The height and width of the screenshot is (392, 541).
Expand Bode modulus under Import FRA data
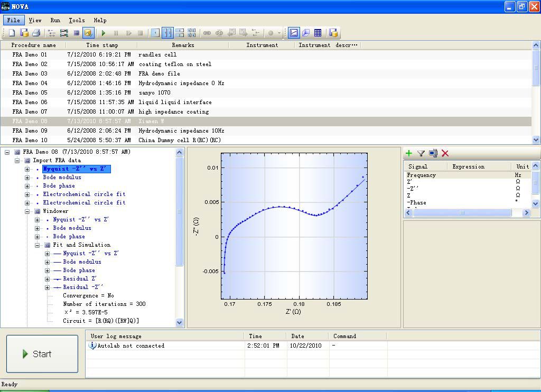pyautogui.click(x=27, y=178)
